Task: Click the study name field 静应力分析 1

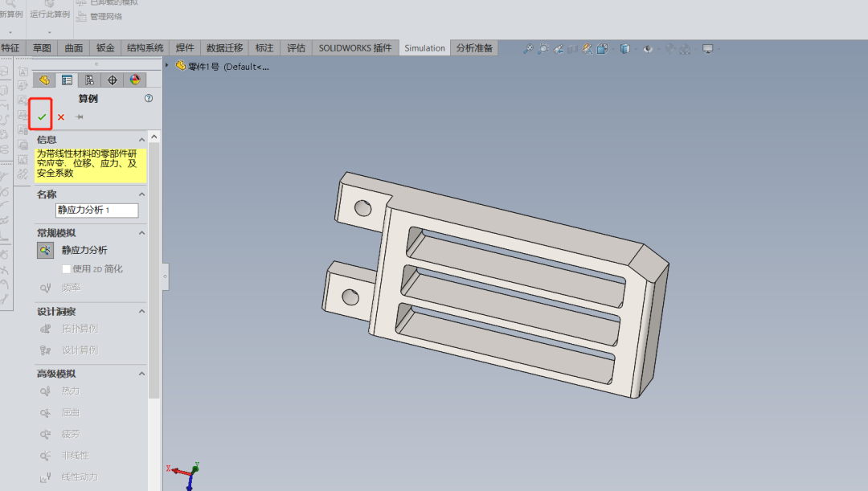Action: [x=96, y=211]
